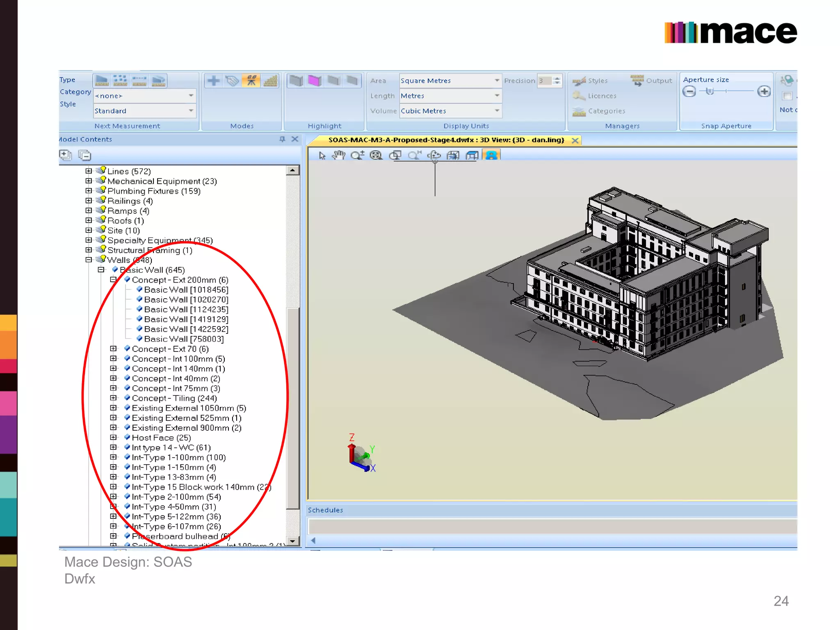Open the Category none dropdown
The image size is (840, 630).
tap(191, 96)
